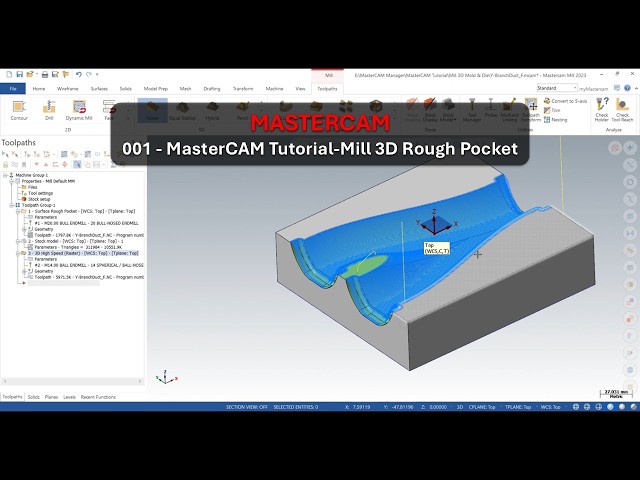The height and width of the screenshot is (480, 640).
Task: Open the File tab
Action: coord(13,89)
